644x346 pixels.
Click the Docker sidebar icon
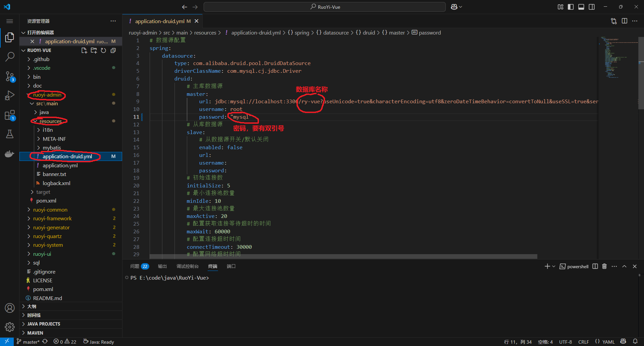(x=10, y=154)
